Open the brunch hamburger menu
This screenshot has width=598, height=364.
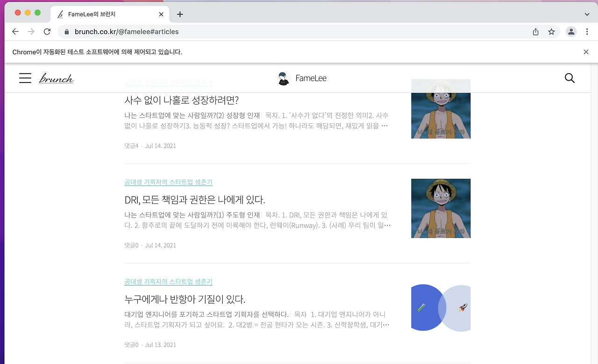pyautogui.click(x=25, y=78)
